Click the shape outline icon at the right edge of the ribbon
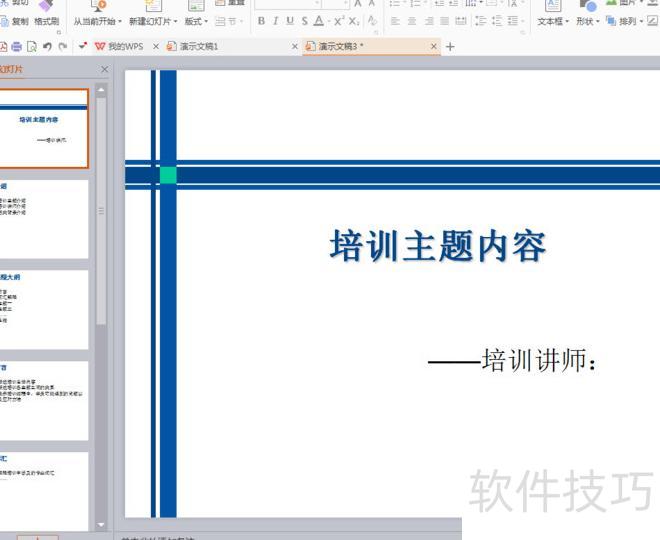This screenshot has width=660, height=540. (x=653, y=20)
